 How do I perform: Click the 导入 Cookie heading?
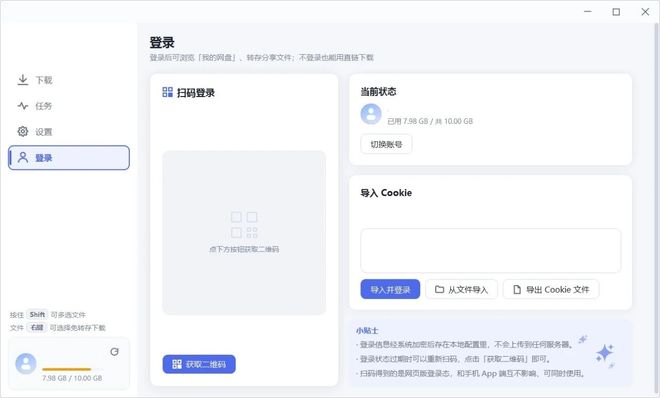(386, 193)
